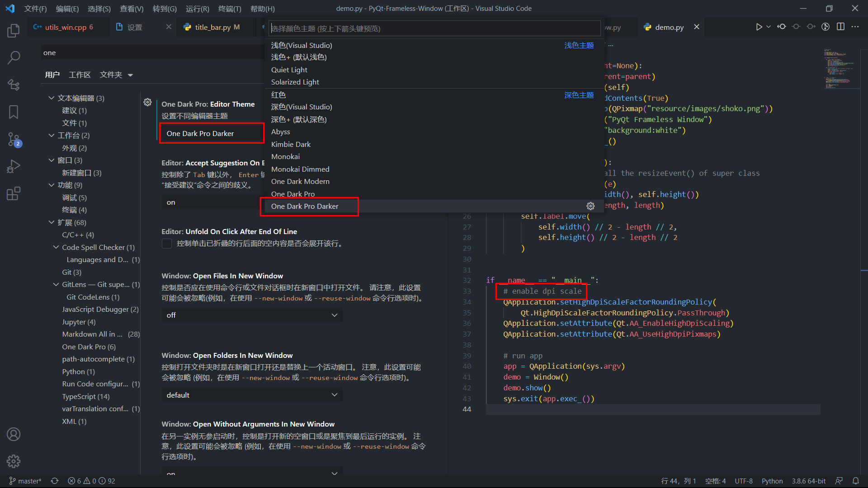Collapse the 功能 (9) tree node
This screenshot has height=488, width=868.
(52, 185)
